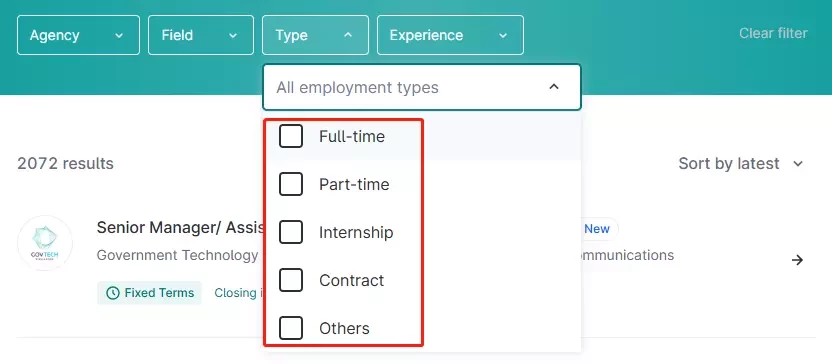Screen dimensions: 832x364
Task: Click the chevron in Experience filter
Action: coord(503,36)
